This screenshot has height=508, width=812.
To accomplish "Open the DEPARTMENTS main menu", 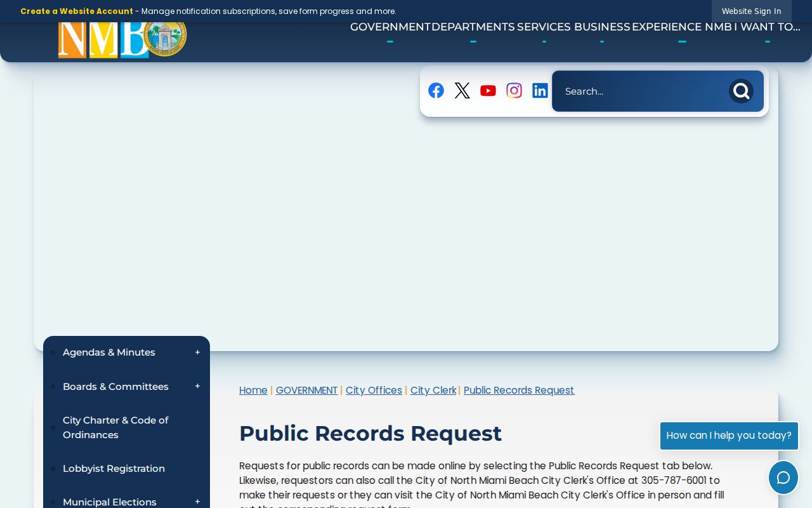I will point(473,27).
